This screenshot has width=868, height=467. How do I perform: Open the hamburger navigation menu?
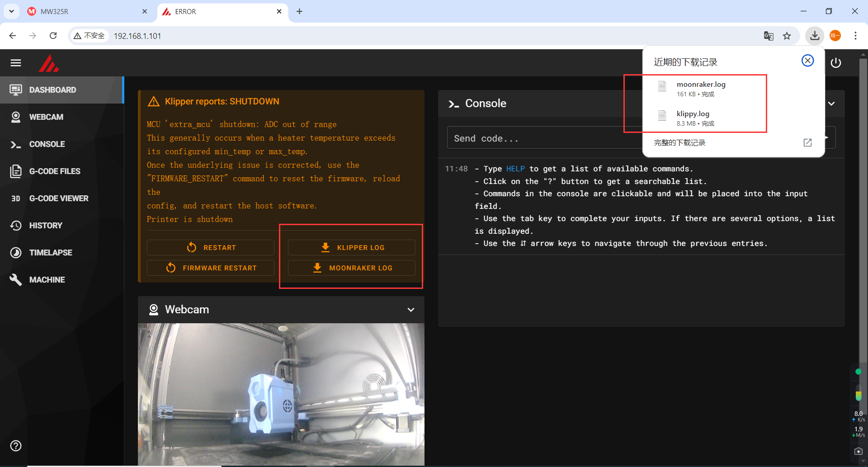(16, 63)
